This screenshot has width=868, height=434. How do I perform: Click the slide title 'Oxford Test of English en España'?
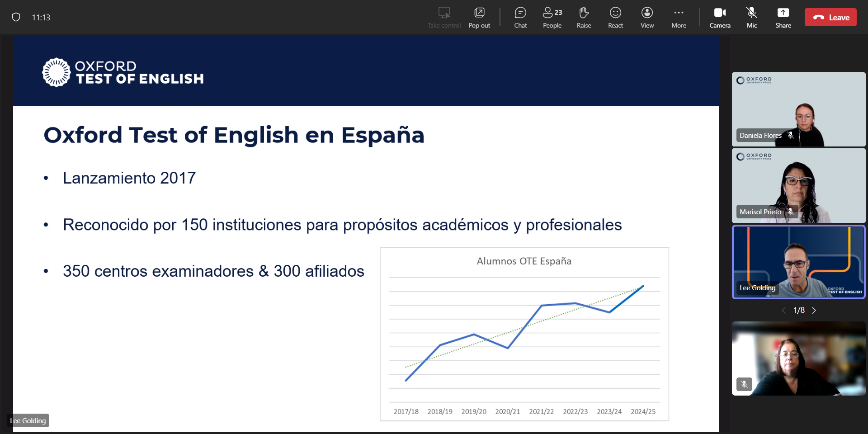tap(234, 135)
